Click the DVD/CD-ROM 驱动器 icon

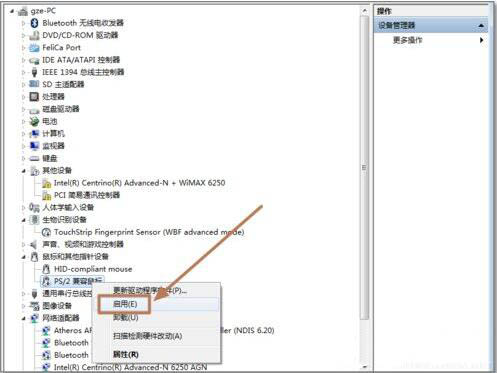(34, 35)
